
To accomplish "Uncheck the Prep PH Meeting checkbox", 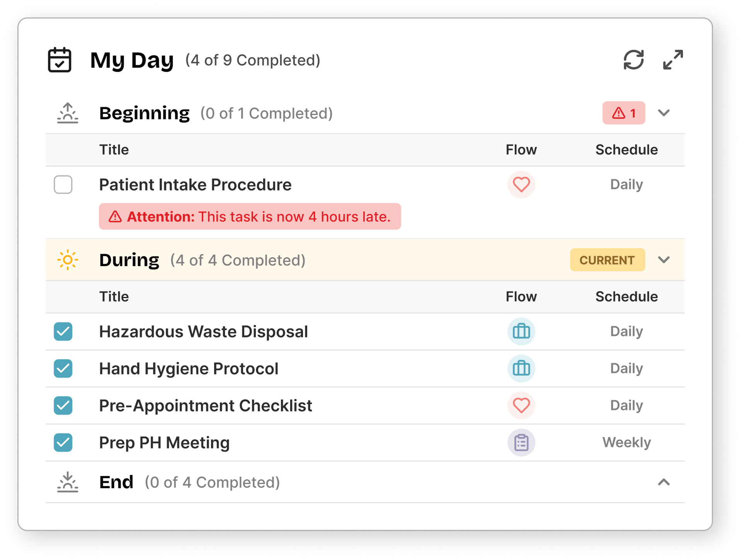I will (x=63, y=443).
